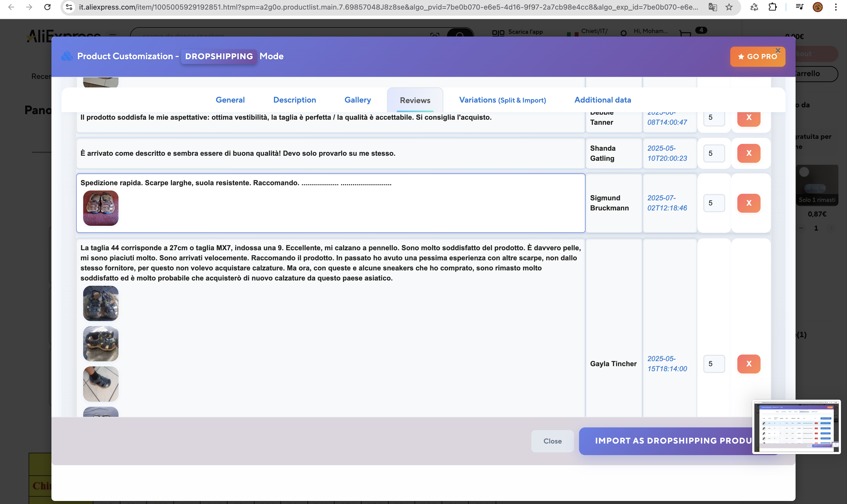The height and width of the screenshot is (504, 847).
Task: Click reviewer name Sigmund Bruckmann
Action: [x=609, y=203]
